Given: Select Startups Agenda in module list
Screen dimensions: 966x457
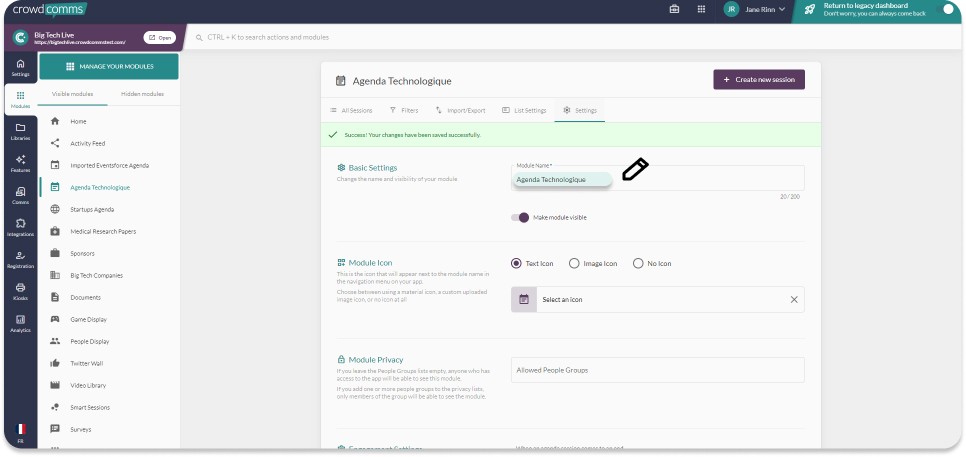Looking at the screenshot, I should click(92, 209).
